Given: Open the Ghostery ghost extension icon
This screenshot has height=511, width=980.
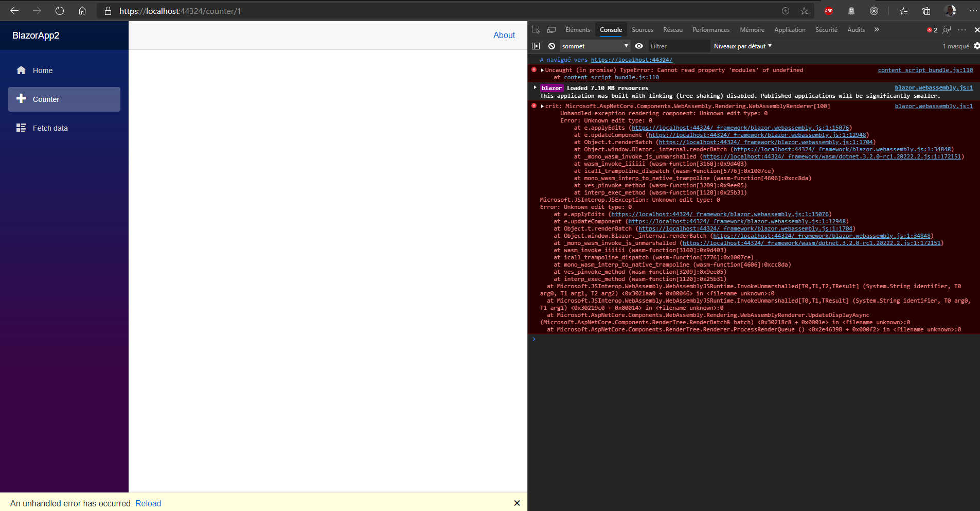Looking at the screenshot, I should click(851, 11).
